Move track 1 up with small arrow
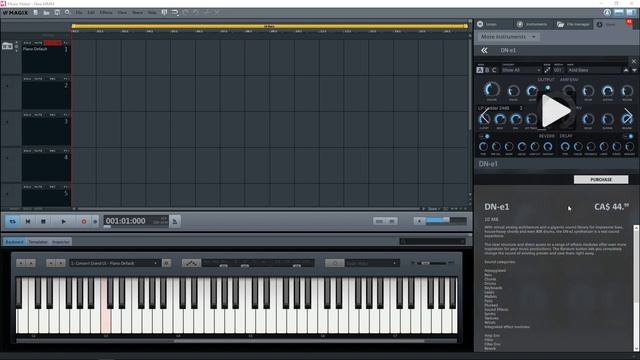The height and width of the screenshot is (360, 640). 16,42
